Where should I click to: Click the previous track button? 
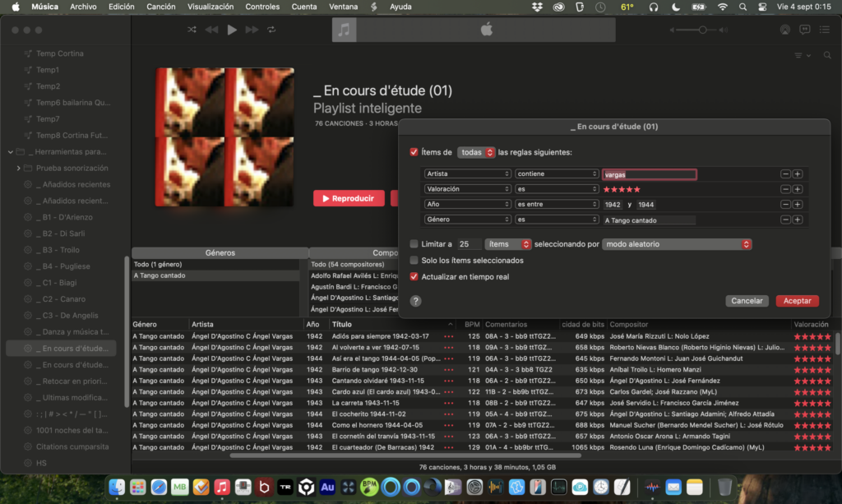pyautogui.click(x=211, y=30)
